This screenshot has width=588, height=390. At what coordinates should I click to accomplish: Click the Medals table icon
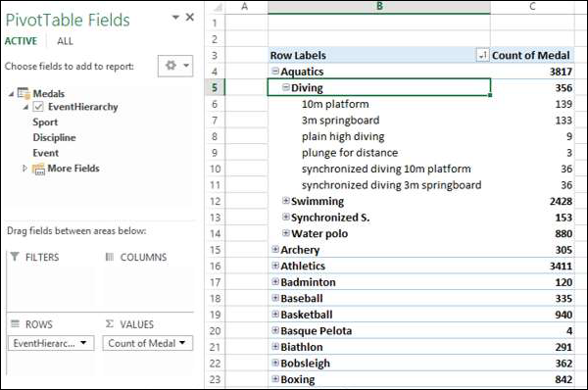coord(24,93)
